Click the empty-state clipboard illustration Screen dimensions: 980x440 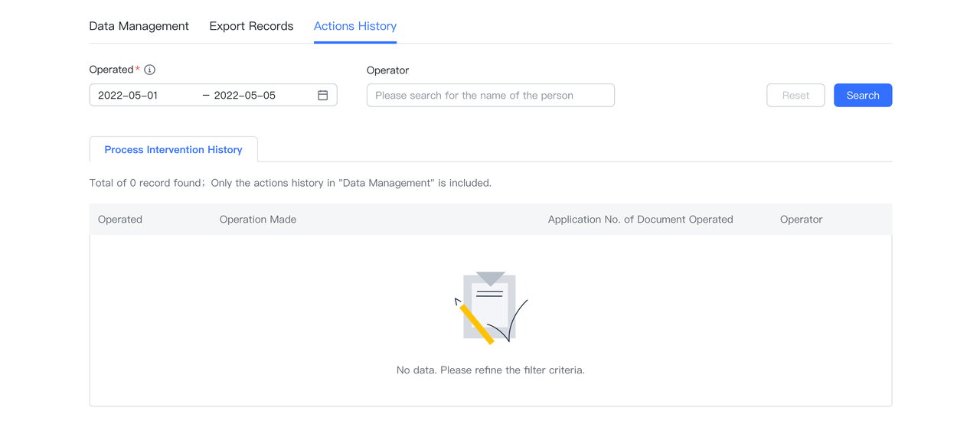coord(490,308)
